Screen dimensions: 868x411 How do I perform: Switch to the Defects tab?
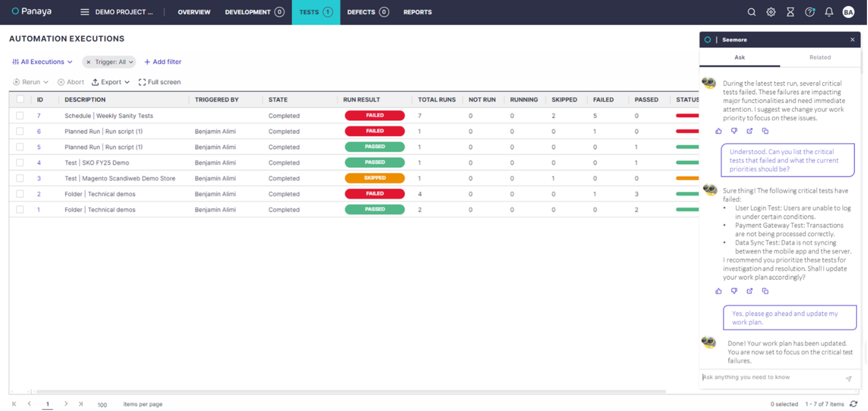click(x=368, y=12)
